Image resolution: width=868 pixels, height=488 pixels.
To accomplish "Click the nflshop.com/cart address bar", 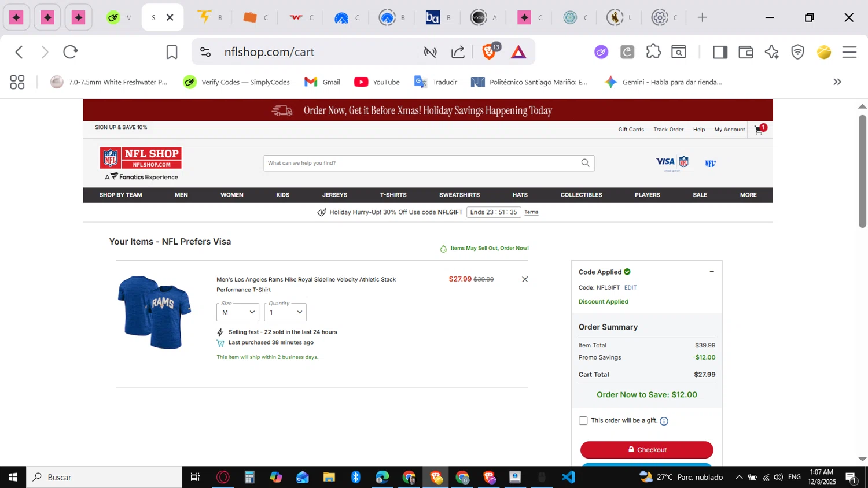I will tap(269, 52).
